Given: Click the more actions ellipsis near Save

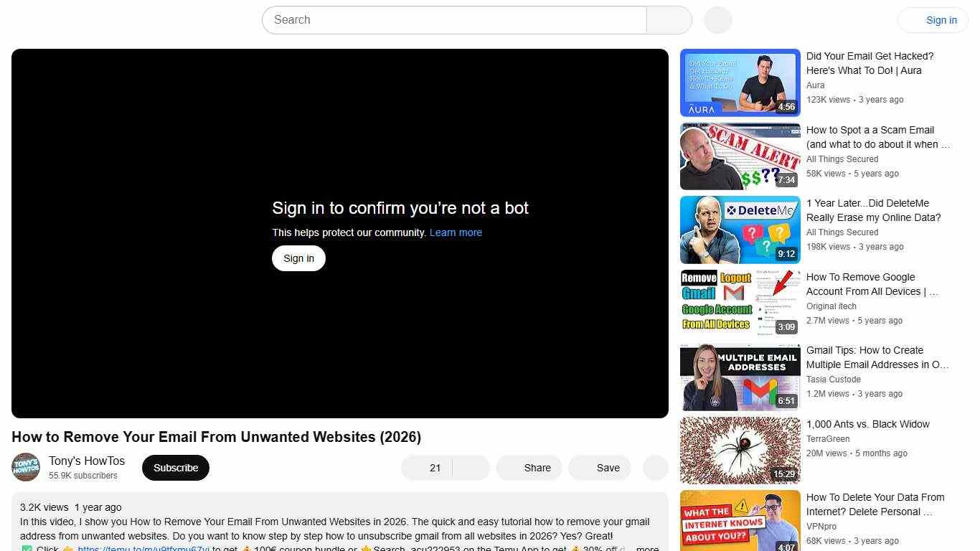Looking at the screenshot, I should 654,468.
